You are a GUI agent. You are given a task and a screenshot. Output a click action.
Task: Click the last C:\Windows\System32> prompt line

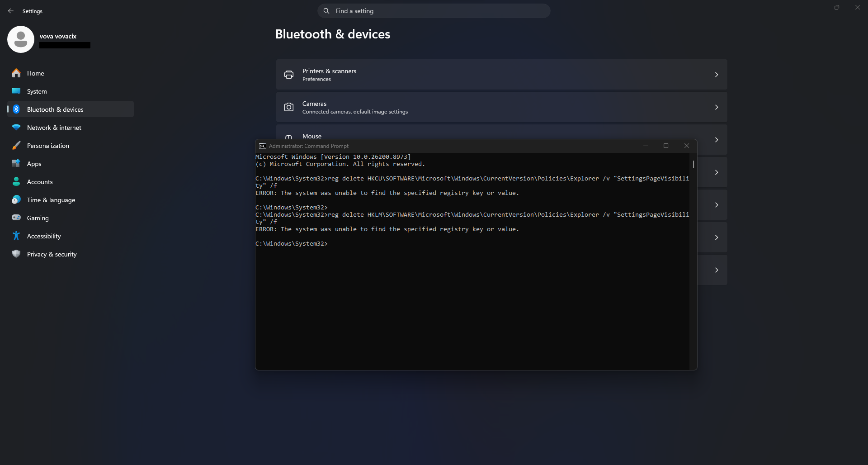(x=292, y=243)
